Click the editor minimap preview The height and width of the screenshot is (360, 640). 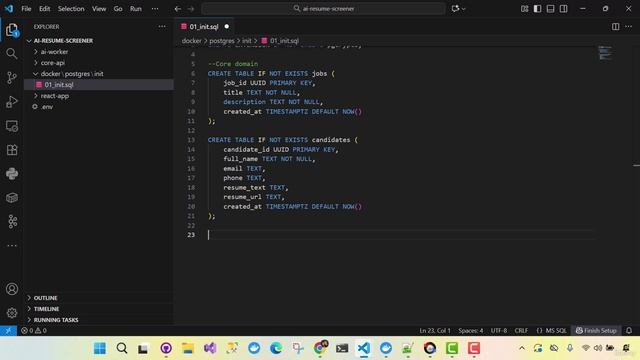pyautogui.click(x=605, y=53)
